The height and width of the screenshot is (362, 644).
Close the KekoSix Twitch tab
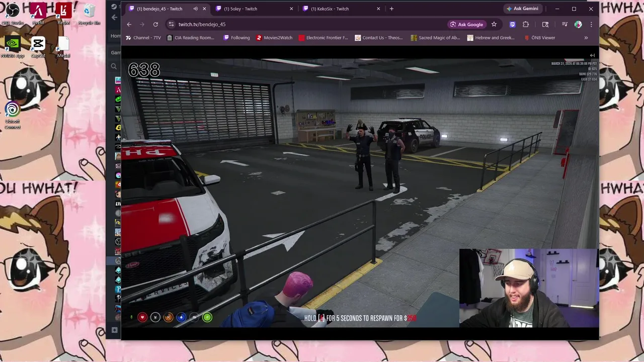[x=378, y=9]
